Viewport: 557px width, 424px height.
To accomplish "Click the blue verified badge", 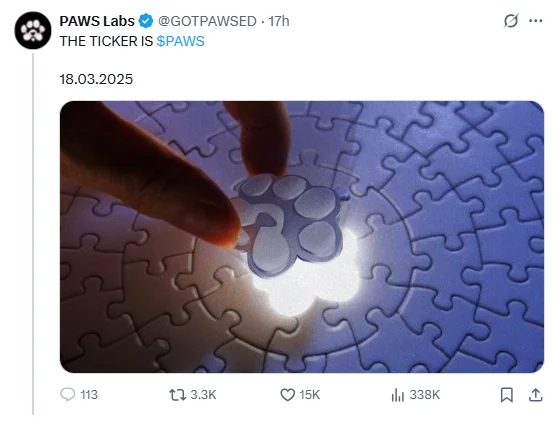I will coord(146,21).
